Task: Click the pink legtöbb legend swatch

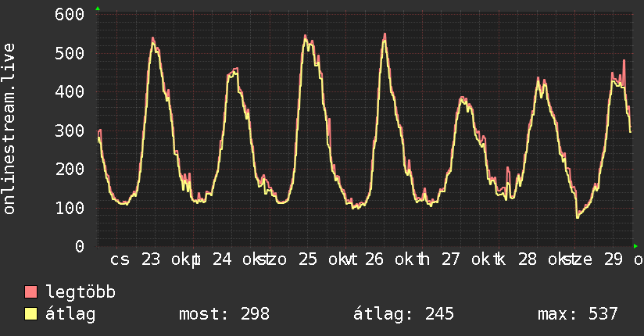Action: click(x=30, y=292)
